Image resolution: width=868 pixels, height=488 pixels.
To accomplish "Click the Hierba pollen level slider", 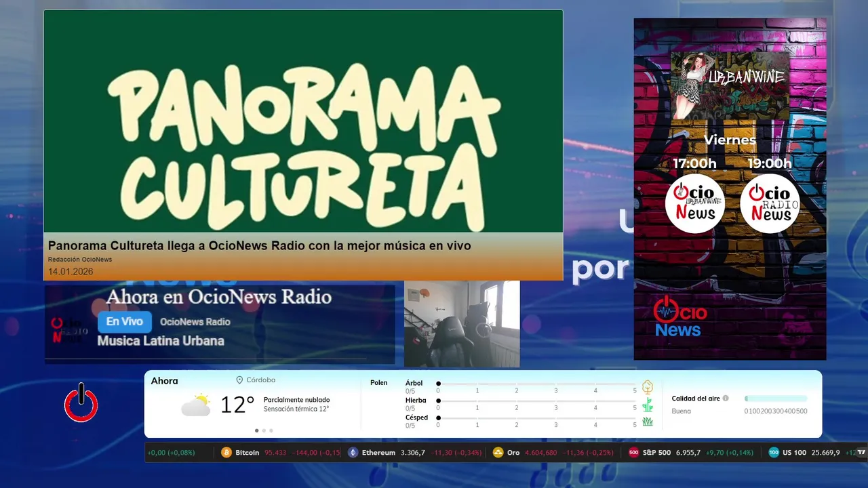I will (537, 401).
